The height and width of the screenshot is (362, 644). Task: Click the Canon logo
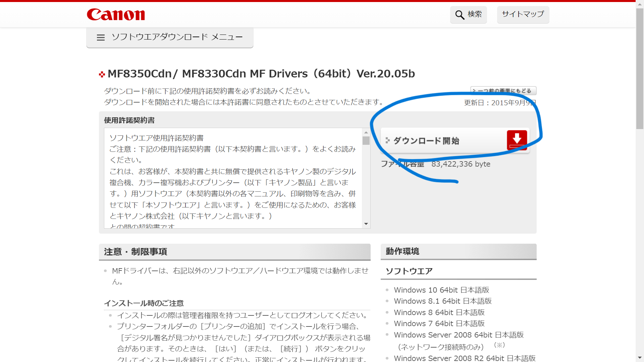pyautogui.click(x=115, y=15)
